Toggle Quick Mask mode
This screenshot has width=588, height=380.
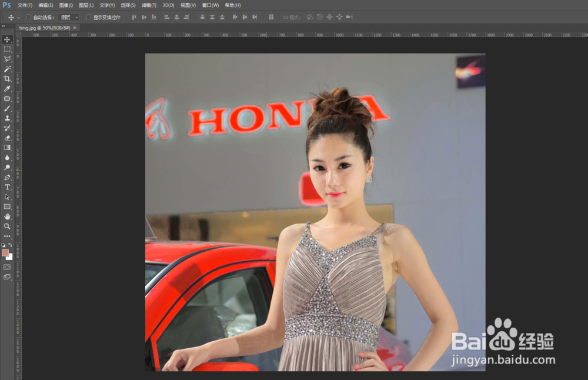pyautogui.click(x=6, y=267)
